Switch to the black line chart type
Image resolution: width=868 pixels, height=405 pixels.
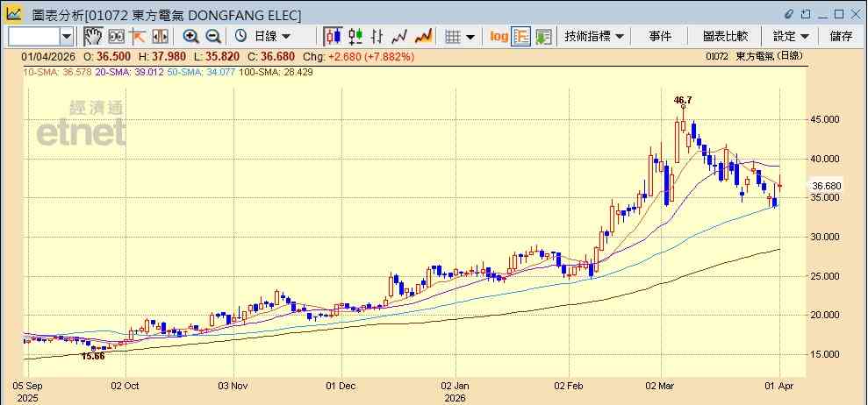click(x=399, y=37)
